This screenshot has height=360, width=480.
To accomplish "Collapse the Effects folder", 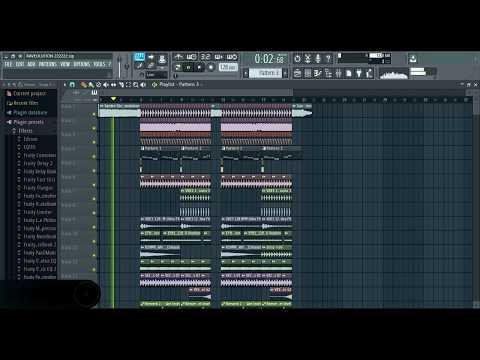I will click(x=23, y=131).
